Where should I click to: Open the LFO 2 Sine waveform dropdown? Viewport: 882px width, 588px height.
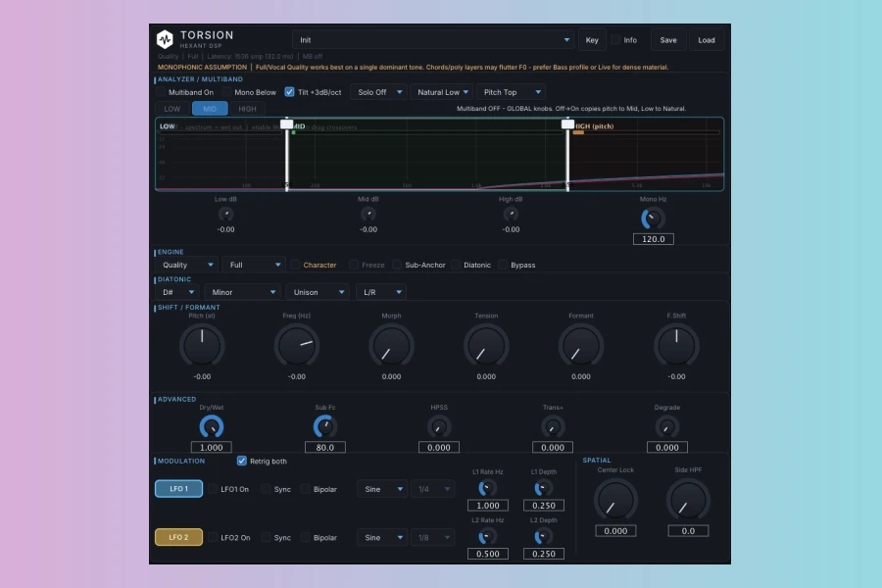pos(382,537)
